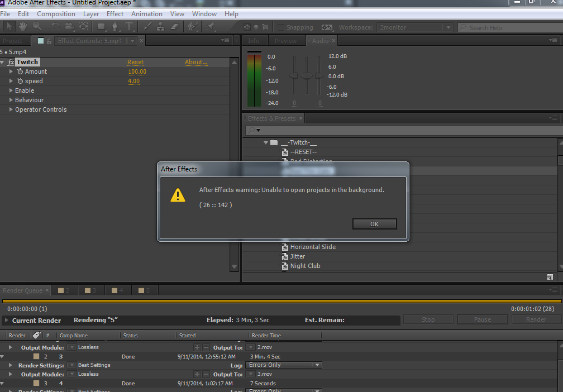Click the Amount value 100.00
Screen dimensions: 563x392
[x=137, y=71]
